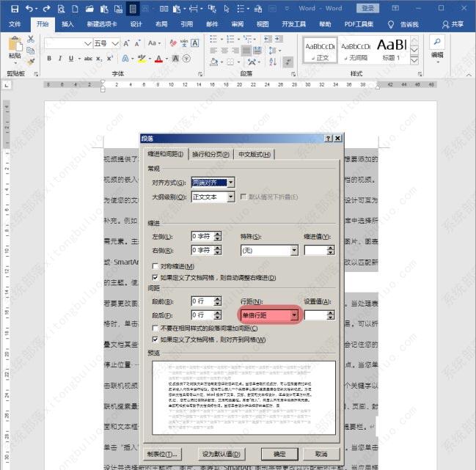
Task: Toggle Bold formatting in the ribbon
Action: pos(50,59)
